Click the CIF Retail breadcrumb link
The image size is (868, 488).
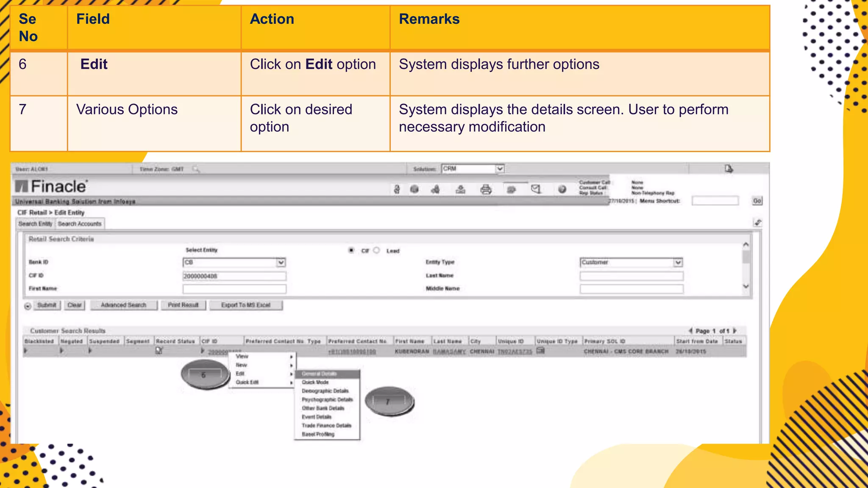click(32, 213)
